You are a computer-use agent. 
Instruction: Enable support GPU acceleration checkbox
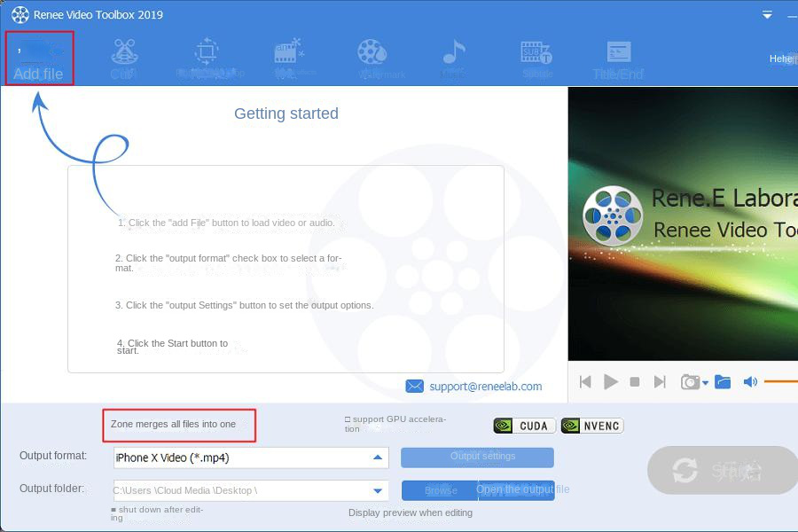tap(348, 419)
